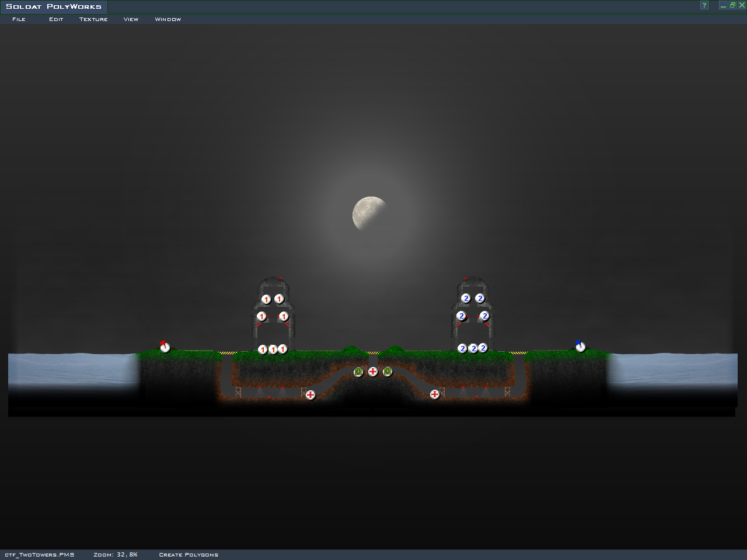Select the blue Bravo team flag spawn
Viewport: 747px width, 560px height.
(580, 347)
